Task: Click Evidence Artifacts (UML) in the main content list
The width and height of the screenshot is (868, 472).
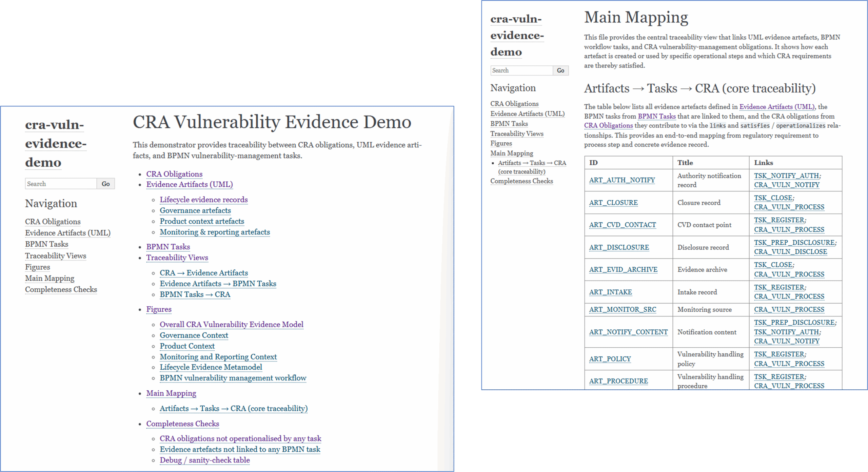Action: tap(190, 184)
